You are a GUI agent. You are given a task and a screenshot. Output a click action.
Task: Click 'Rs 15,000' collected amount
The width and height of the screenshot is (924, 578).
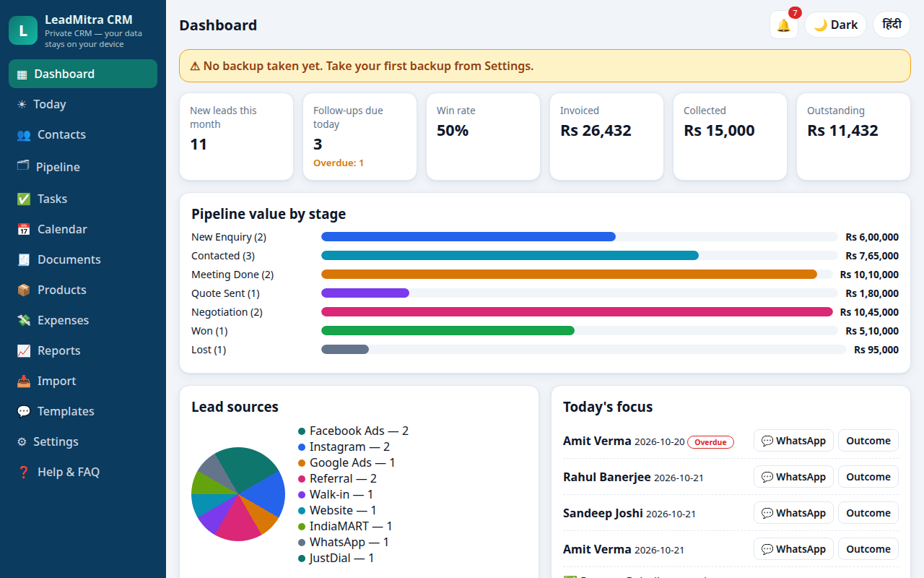click(719, 131)
